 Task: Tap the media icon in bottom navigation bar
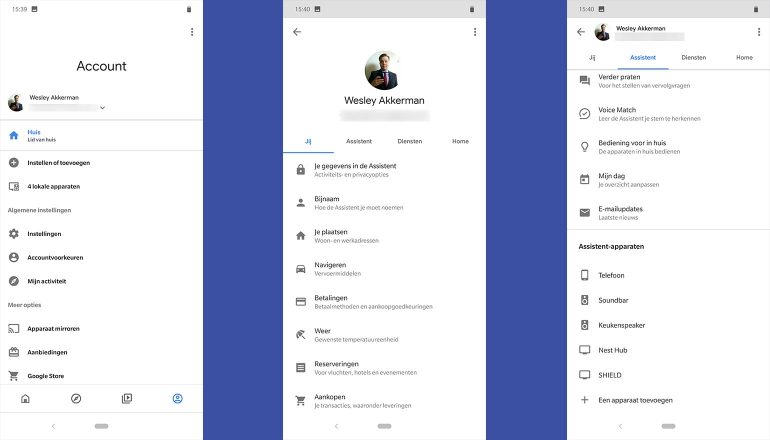pyautogui.click(x=127, y=398)
